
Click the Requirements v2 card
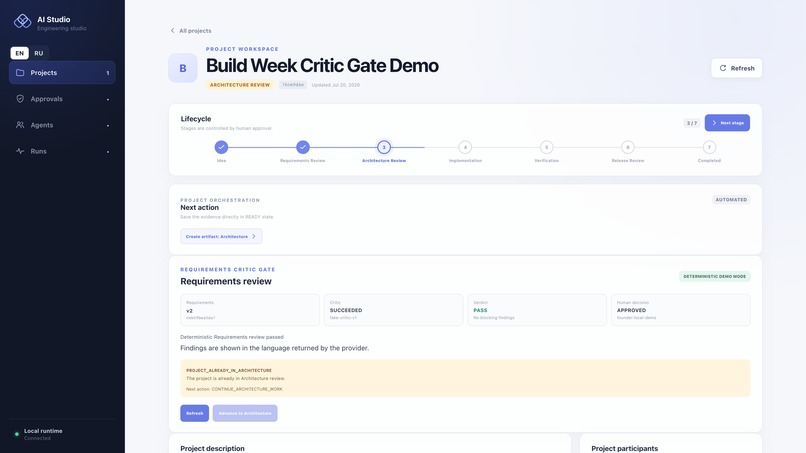[250, 310]
